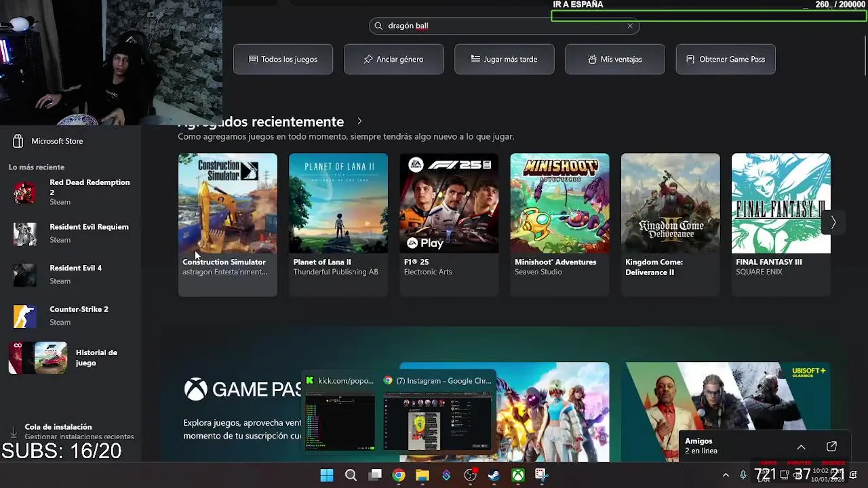The image size is (868, 488).
Task: Click the Kick icon in the preview title
Action: click(310, 381)
